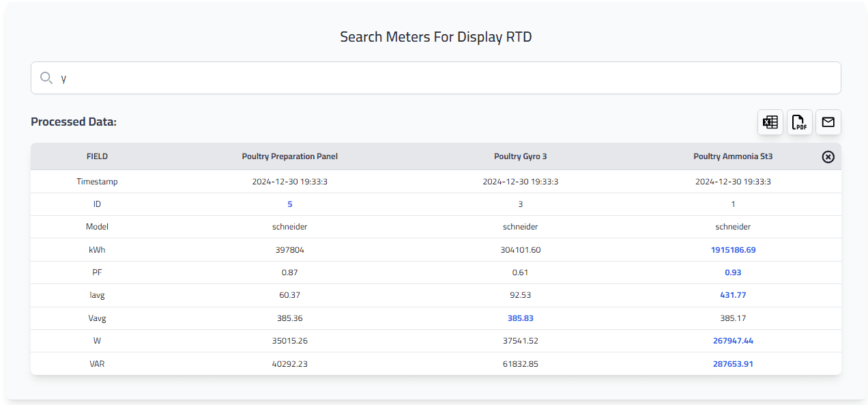The width and height of the screenshot is (868, 405).
Task: Click Iavg value 60.37
Action: pyautogui.click(x=290, y=295)
